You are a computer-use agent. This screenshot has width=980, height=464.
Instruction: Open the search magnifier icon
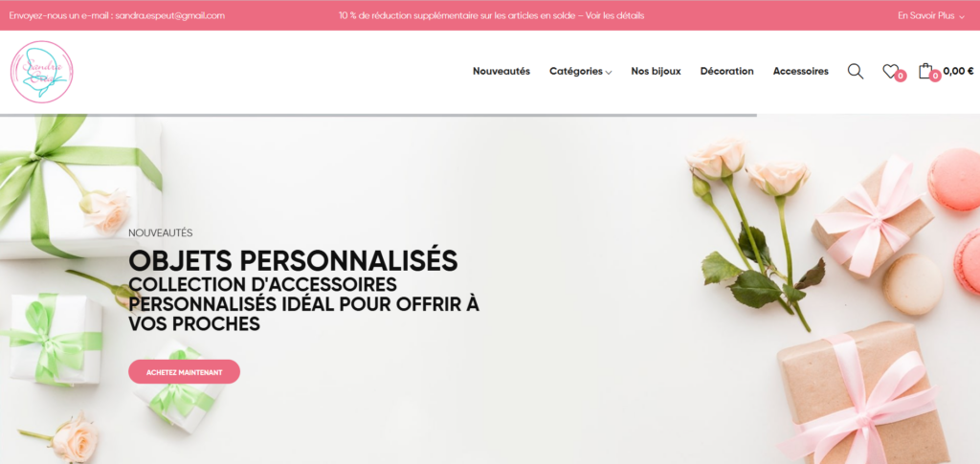[x=855, y=71]
